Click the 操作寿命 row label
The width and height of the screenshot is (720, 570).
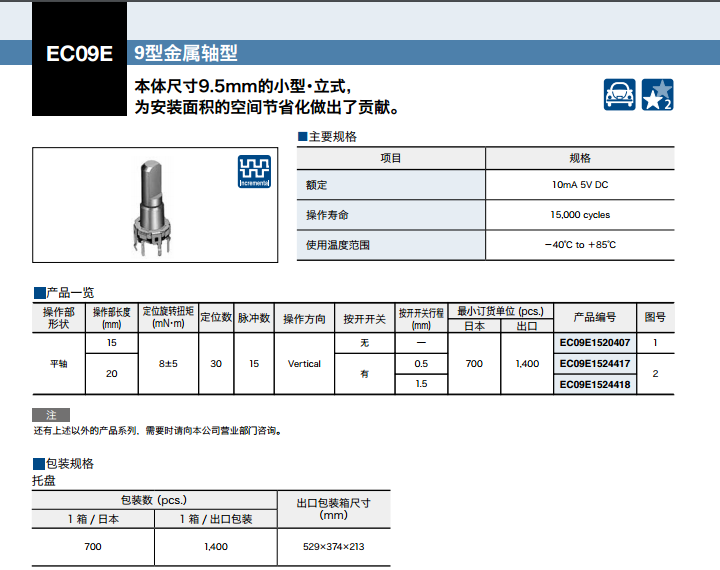pyautogui.click(x=327, y=215)
